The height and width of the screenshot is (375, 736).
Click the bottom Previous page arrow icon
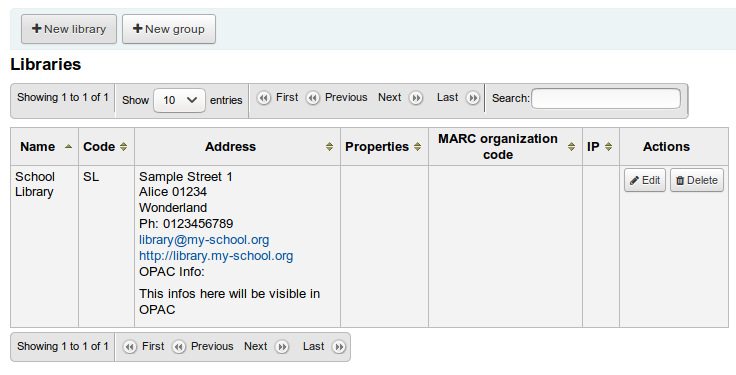click(x=178, y=347)
